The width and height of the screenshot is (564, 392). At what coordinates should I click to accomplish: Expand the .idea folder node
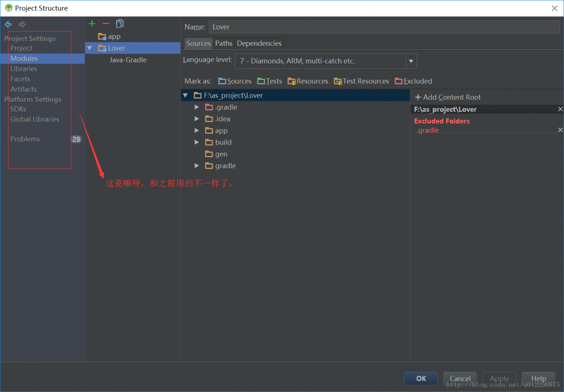point(197,119)
